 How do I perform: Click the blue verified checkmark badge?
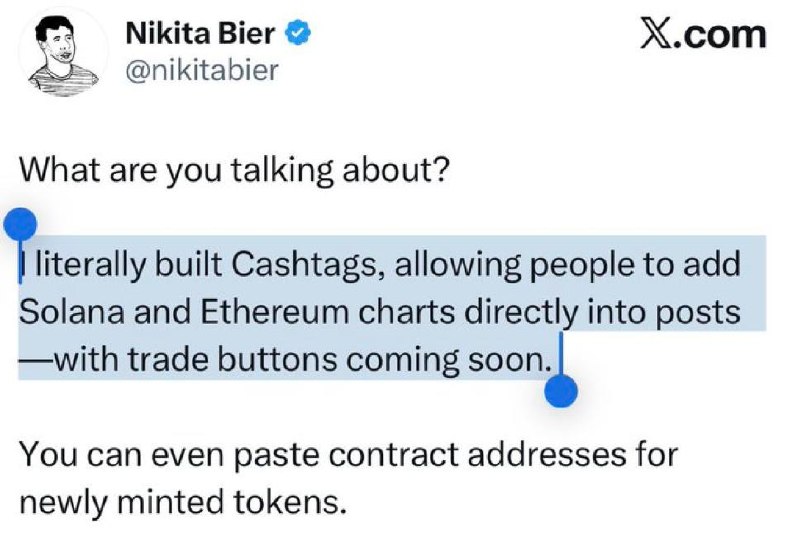tap(299, 34)
